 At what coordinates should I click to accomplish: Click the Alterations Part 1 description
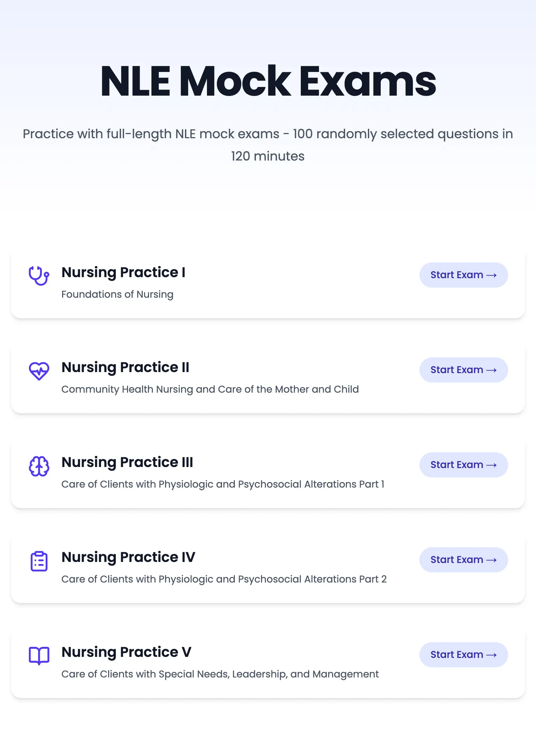coord(223,484)
